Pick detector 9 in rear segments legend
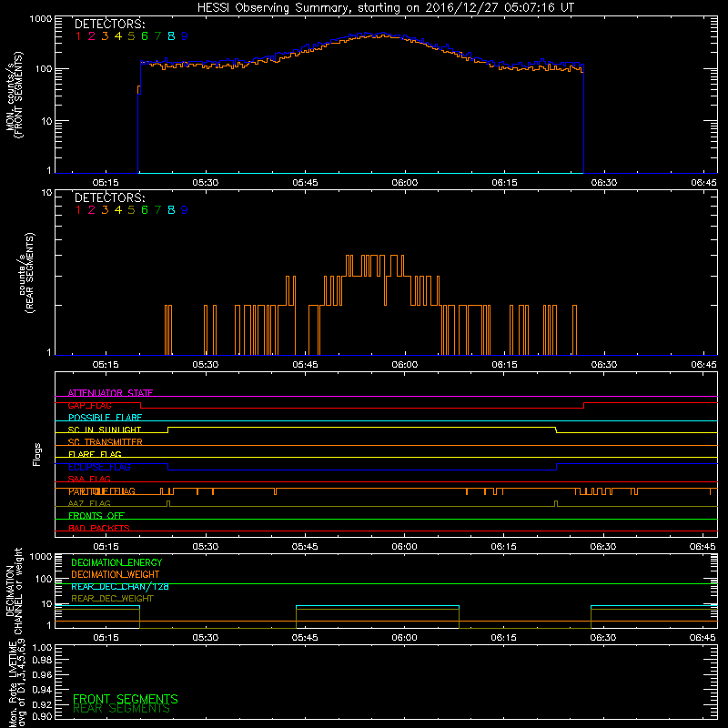This screenshot has height=728, width=728. pos(185,210)
